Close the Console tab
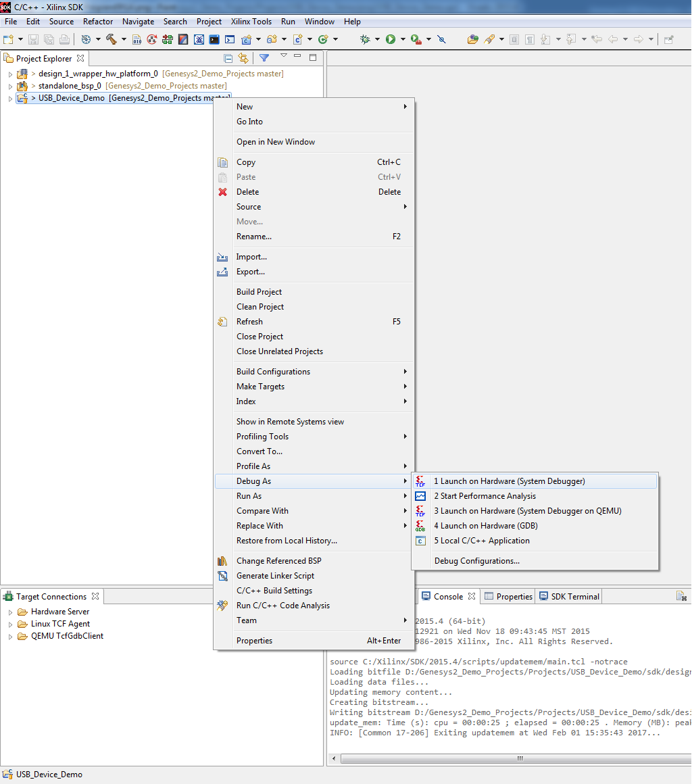The image size is (692, 784). (x=472, y=597)
